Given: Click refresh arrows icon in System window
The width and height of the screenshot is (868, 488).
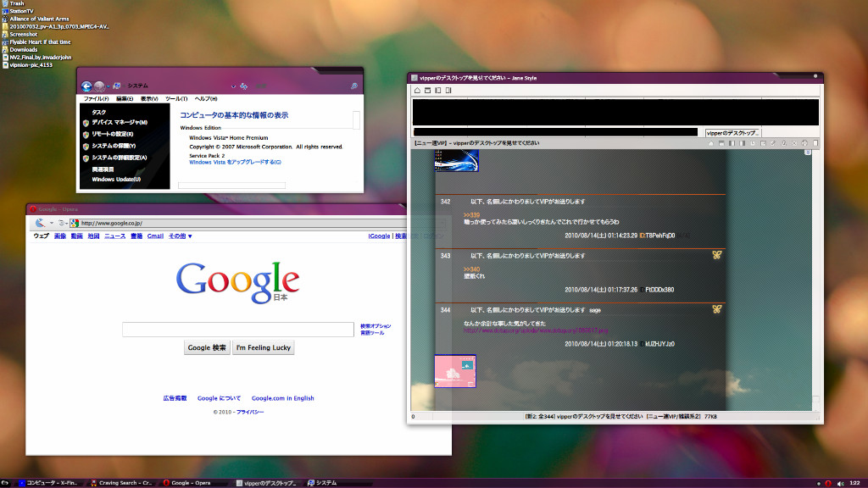Looking at the screenshot, I should point(243,86).
